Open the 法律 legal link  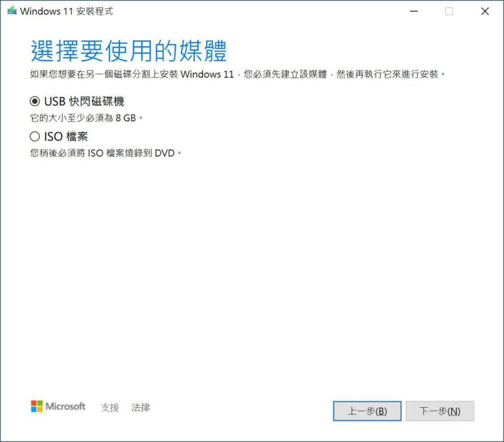[x=140, y=407]
